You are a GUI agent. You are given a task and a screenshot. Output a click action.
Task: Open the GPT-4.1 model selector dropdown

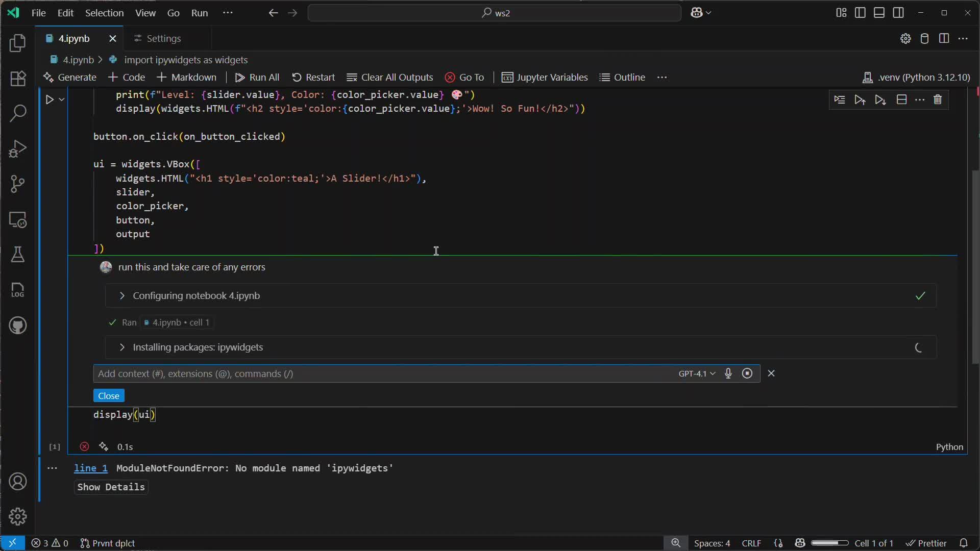696,373
